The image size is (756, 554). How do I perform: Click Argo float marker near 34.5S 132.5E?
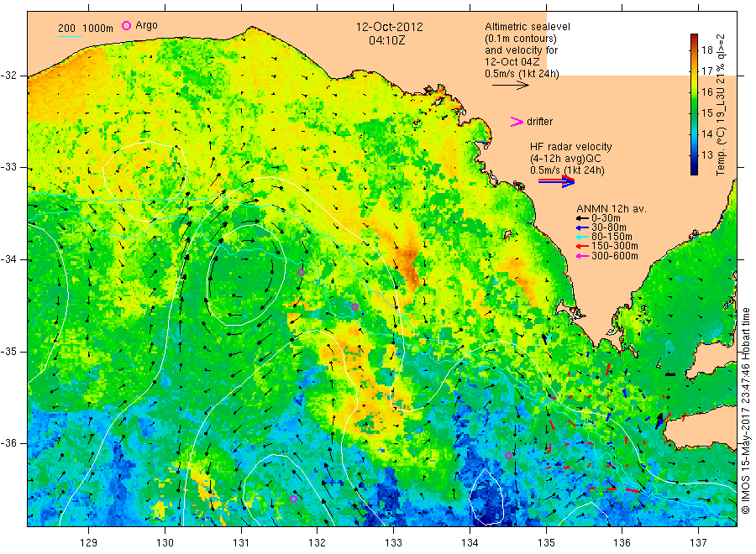click(354, 306)
